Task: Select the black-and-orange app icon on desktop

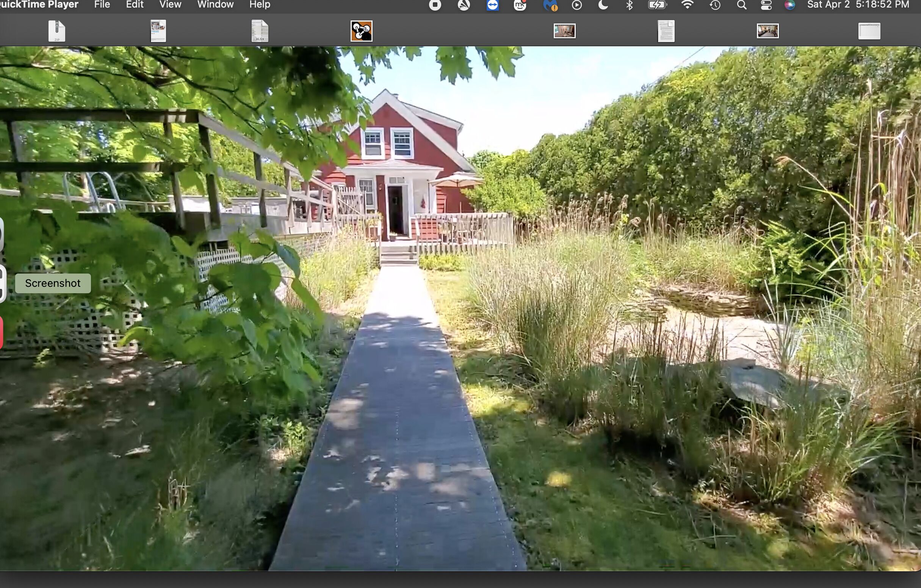Action: 362,31
